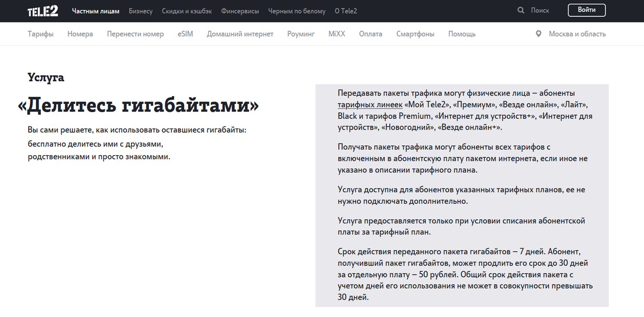Click the Tele2 logo
The height and width of the screenshot is (317, 644).
[43, 11]
